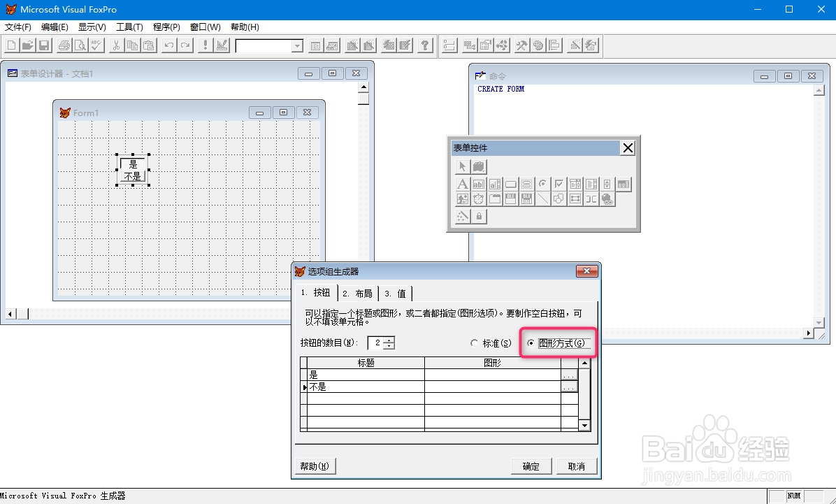
Task: Select the Spinner control icon
Action: (x=607, y=184)
